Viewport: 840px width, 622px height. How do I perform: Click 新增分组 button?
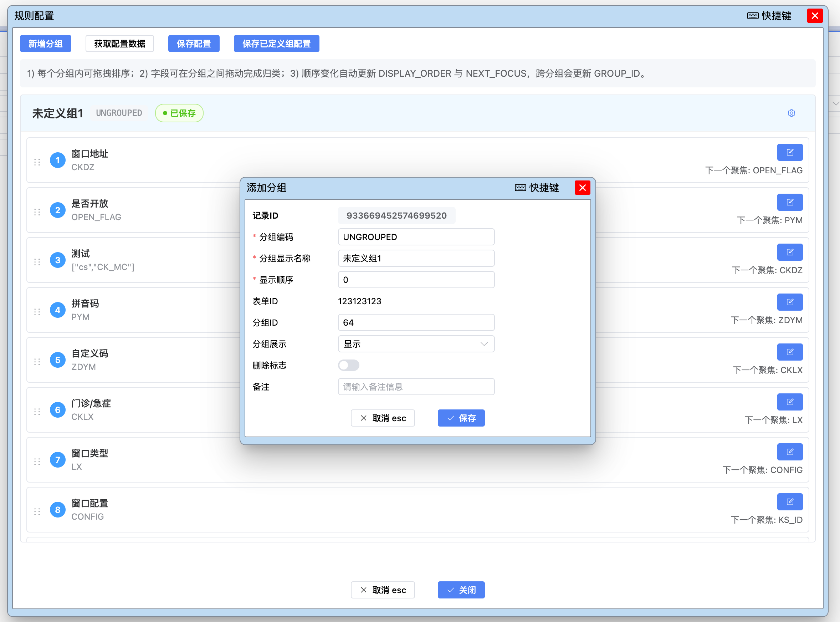click(46, 44)
